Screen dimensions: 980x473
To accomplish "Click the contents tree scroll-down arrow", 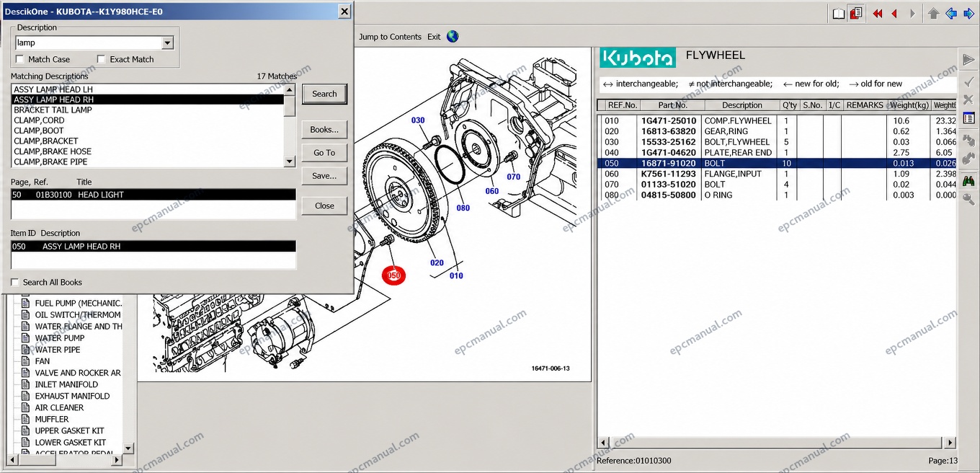I will click(x=128, y=448).
